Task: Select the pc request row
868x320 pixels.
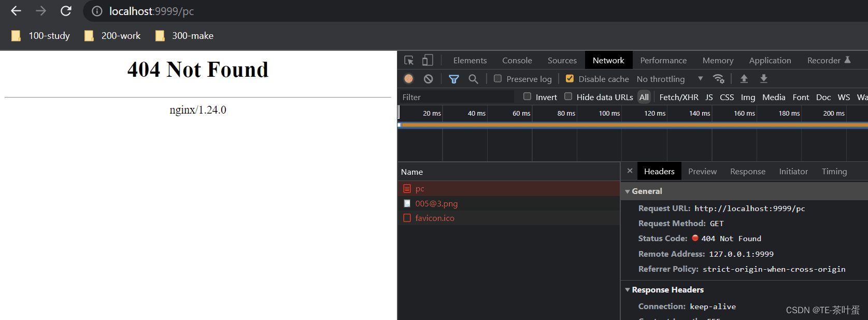Action: click(509, 189)
